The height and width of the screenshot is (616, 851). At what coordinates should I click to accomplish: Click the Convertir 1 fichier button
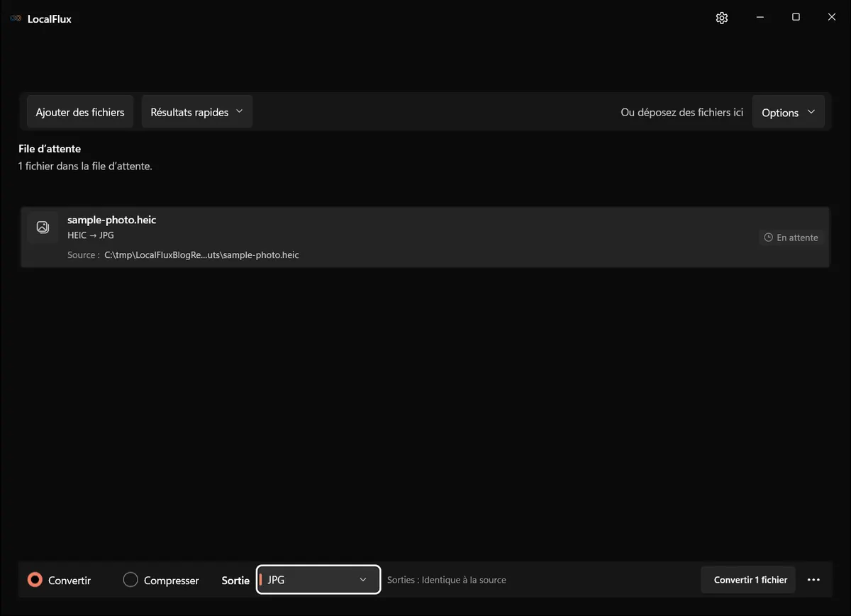tap(750, 580)
